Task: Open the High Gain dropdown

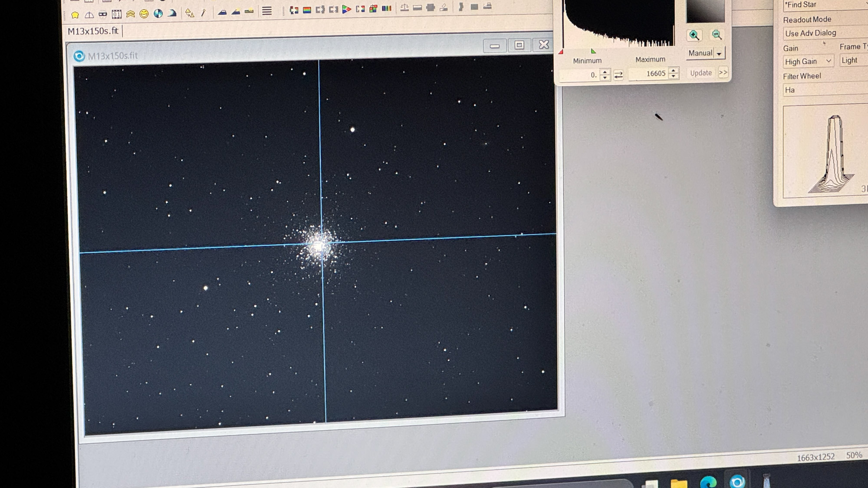Action: click(x=809, y=61)
